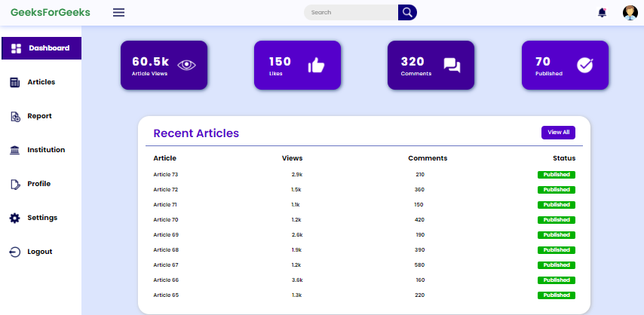
Task: Open the user profile avatar
Action: click(x=630, y=12)
